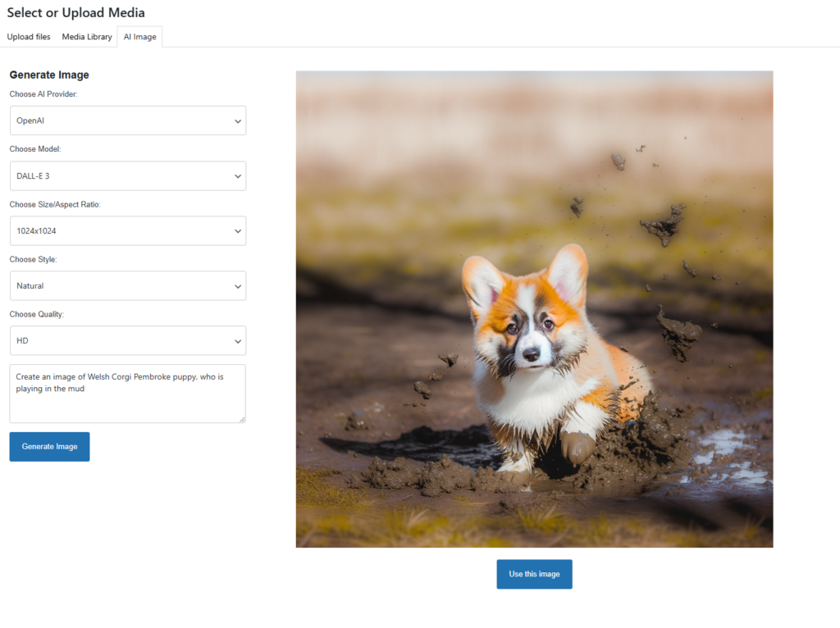Viewport: 840px width, 628px height.
Task: Click the Use this image button
Action: coord(534,574)
